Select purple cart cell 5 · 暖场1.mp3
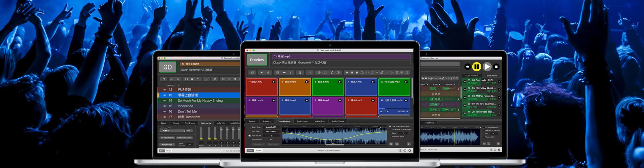Image resolution: width=644 pixels, height=168 pixels. 262,106
